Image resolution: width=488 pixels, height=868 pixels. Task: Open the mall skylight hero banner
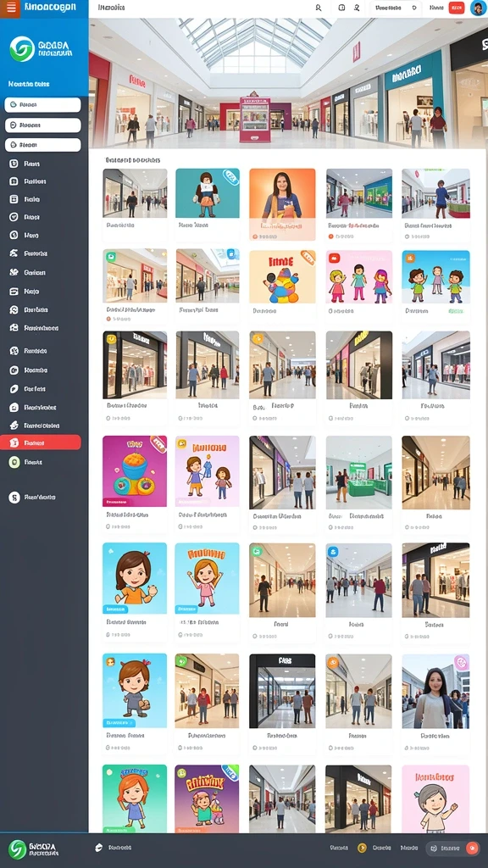click(x=288, y=83)
